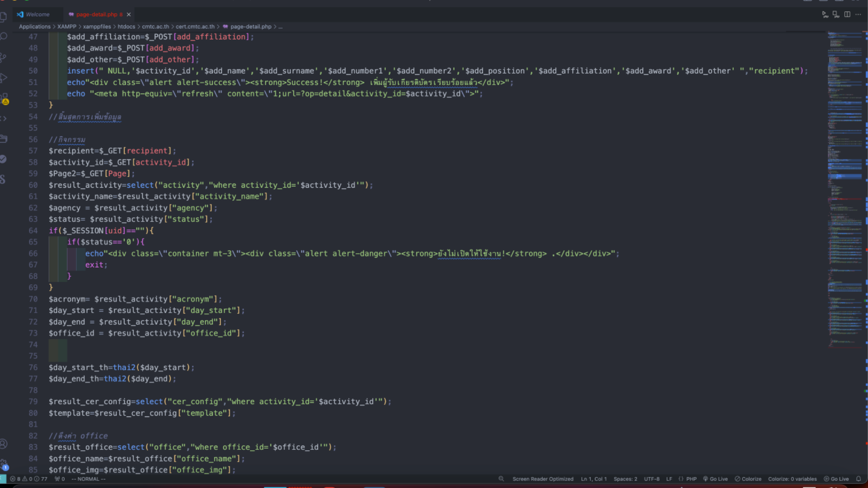Open Ln 1, Col 1 go-to-line
Screen dimensions: 868x488
(594, 479)
